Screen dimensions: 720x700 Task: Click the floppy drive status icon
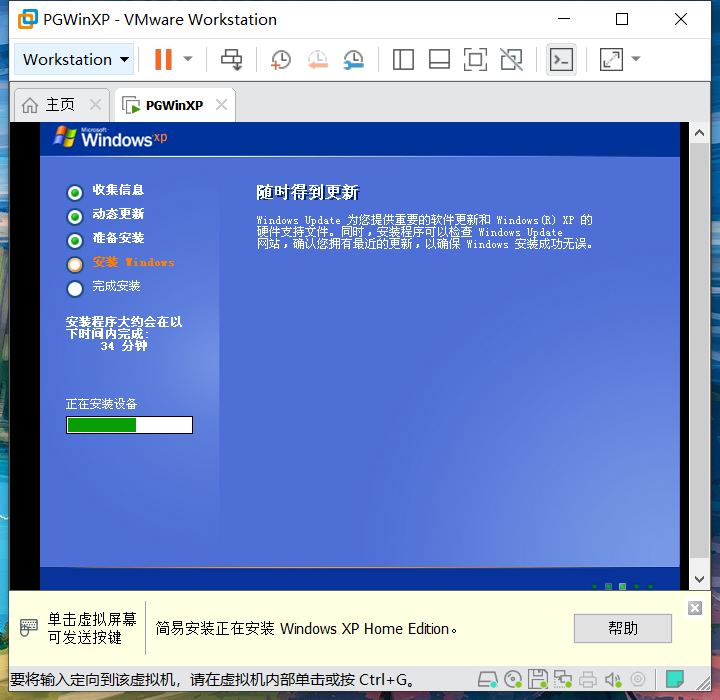(538, 679)
